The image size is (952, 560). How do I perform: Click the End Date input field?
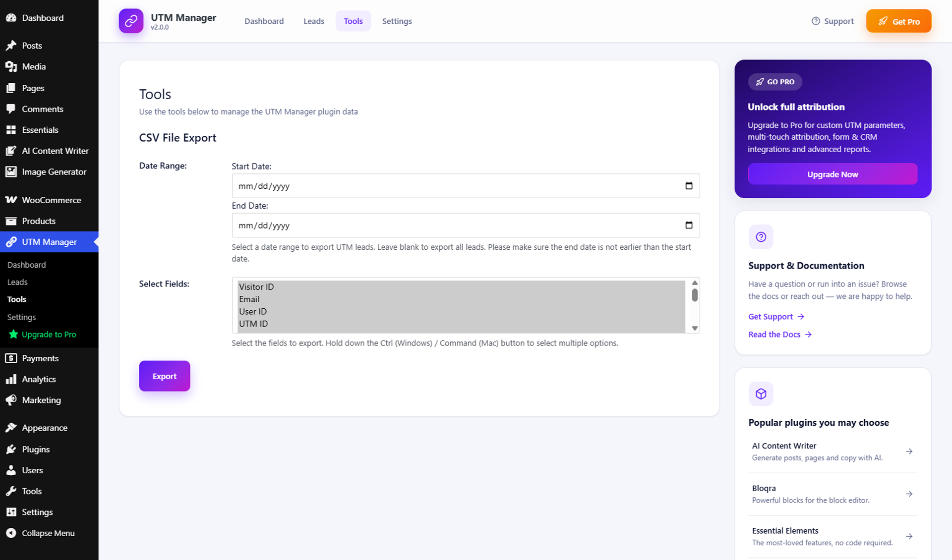466,225
